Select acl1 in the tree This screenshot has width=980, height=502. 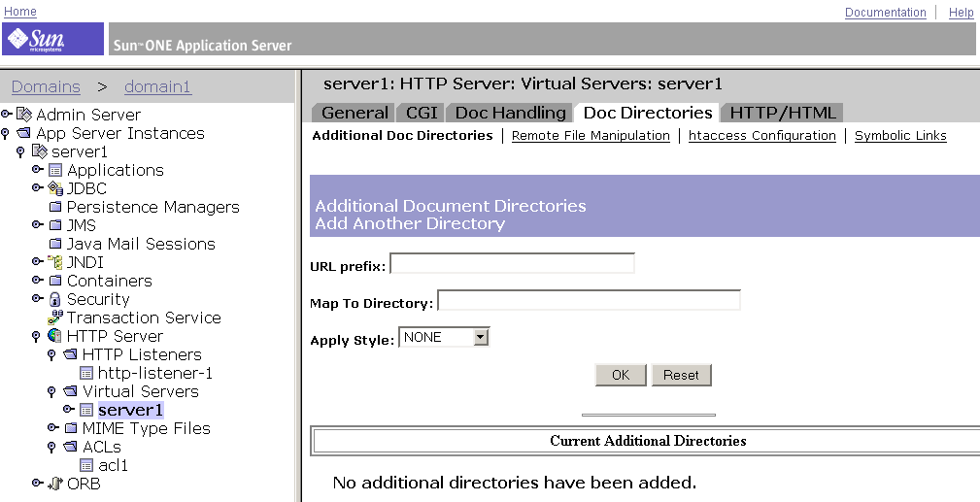coord(113,465)
